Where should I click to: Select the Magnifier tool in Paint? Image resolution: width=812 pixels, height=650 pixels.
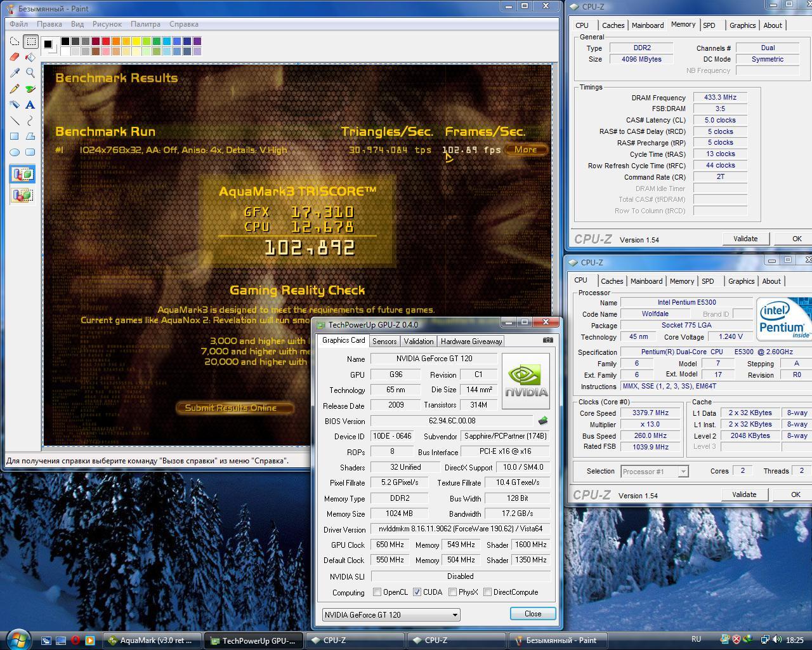(30, 73)
